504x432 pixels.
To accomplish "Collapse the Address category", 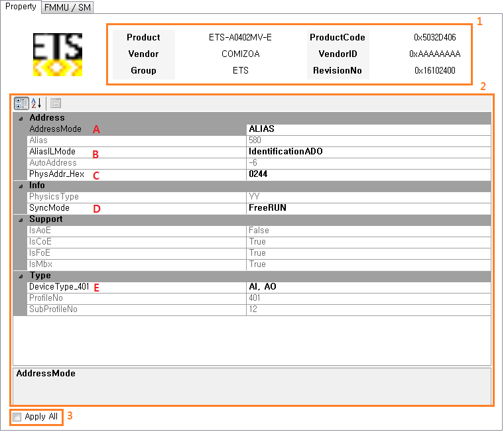I will [20, 118].
